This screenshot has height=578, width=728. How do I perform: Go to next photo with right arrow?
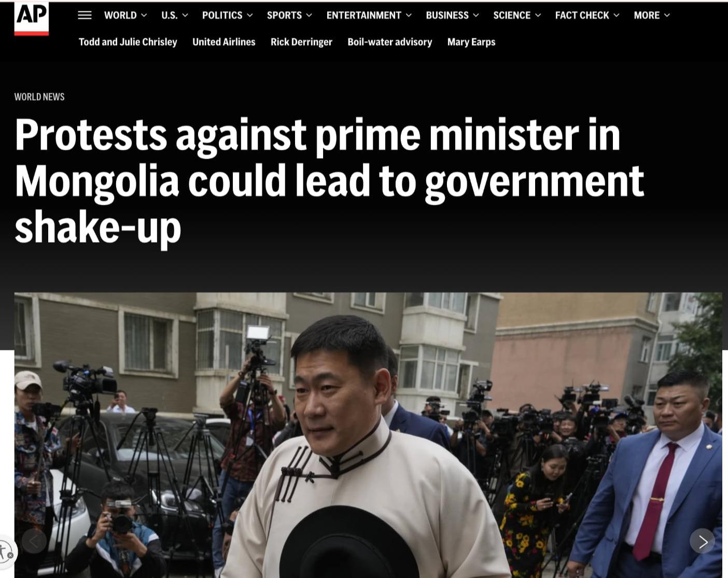pos(703,542)
